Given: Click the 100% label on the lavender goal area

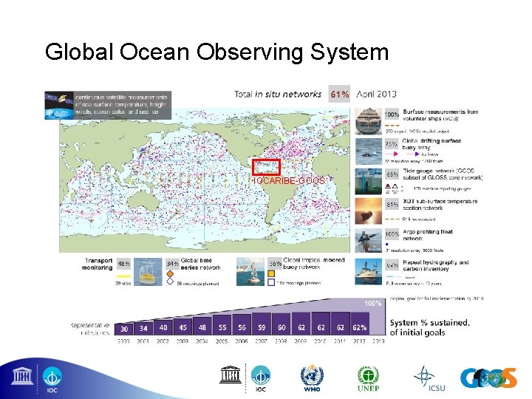Looking at the screenshot, I should coord(372,304).
